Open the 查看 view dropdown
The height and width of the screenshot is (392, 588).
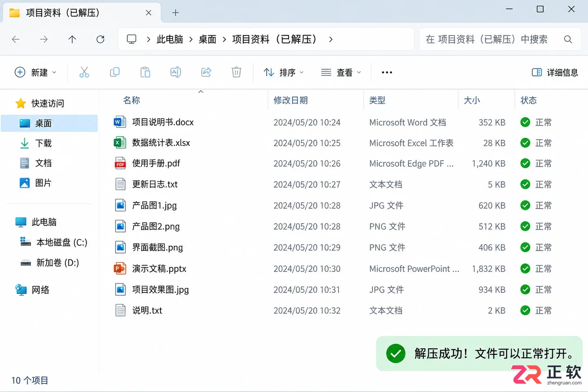[341, 72]
